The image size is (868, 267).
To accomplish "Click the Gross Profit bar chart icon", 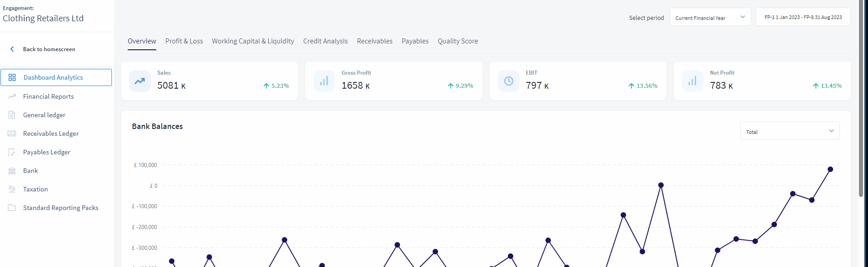I will click(x=324, y=81).
